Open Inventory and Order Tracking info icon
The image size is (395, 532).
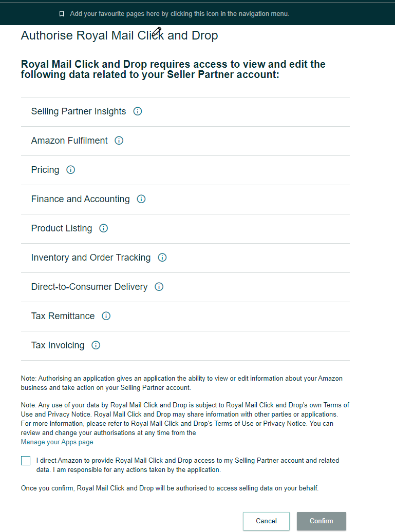pos(162,258)
